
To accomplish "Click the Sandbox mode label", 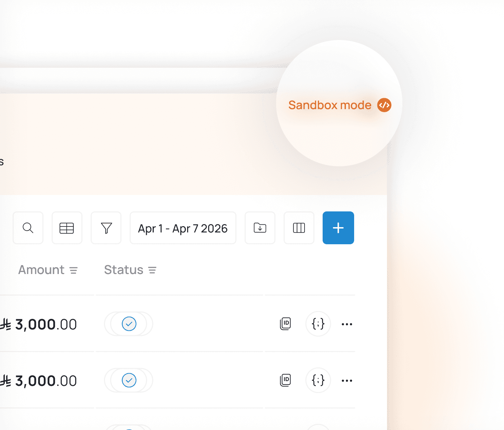I will tap(330, 105).
